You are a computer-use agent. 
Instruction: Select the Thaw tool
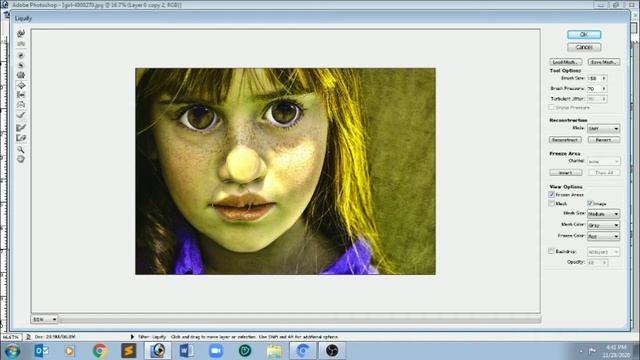point(21,138)
